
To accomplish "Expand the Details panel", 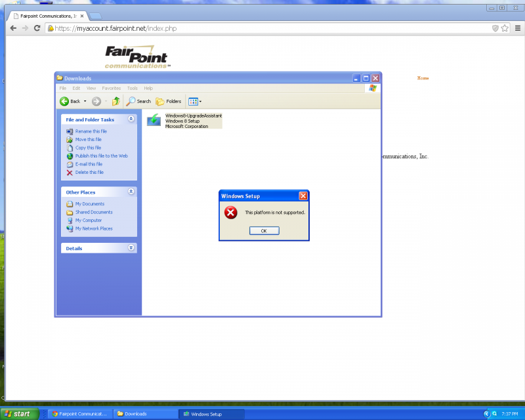I will click(x=131, y=247).
